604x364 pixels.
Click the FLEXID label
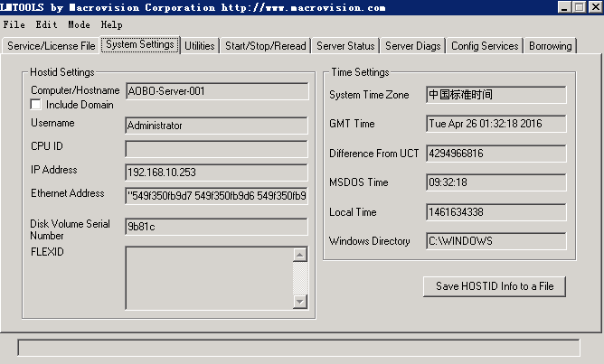[x=47, y=252]
